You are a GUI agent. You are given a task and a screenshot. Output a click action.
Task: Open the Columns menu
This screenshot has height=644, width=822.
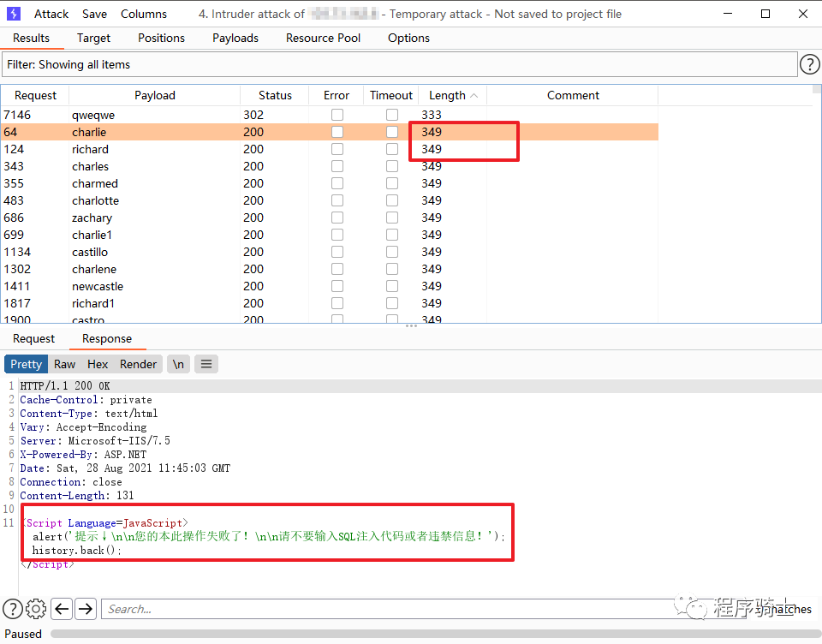point(144,14)
